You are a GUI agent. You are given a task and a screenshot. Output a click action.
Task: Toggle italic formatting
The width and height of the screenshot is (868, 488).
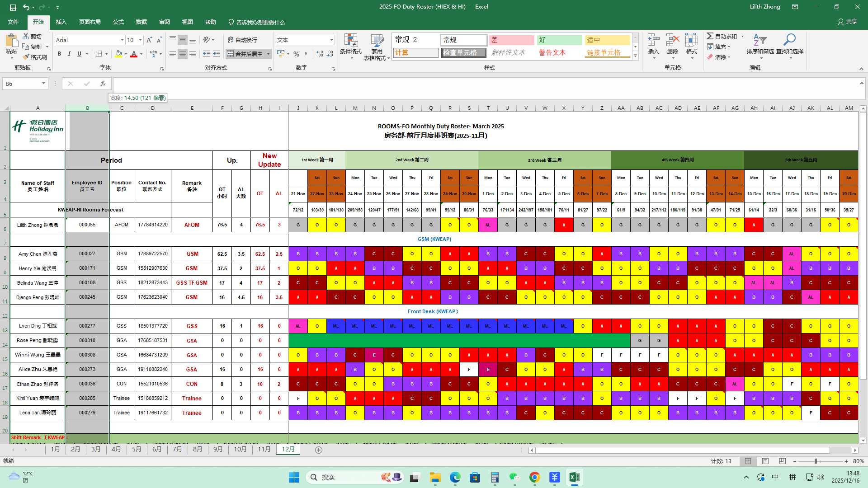69,54
